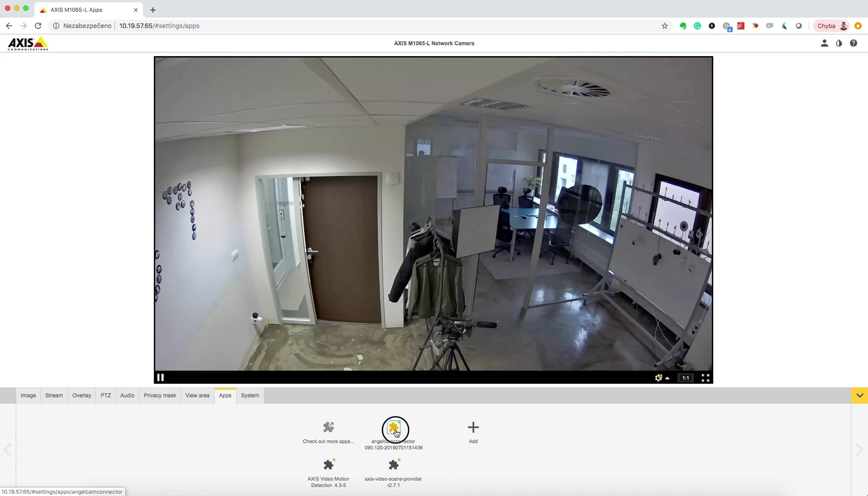Screen dimensions: 868x496
Task: Bookmark this page with star icon
Action: click(x=664, y=26)
